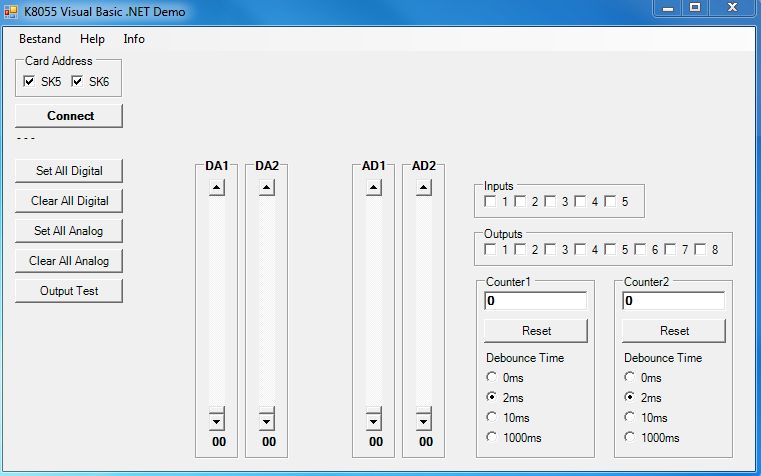The image size is (761, 476).
Task: Click AD1 scrollbar up arrow
Action: [374, 188]
